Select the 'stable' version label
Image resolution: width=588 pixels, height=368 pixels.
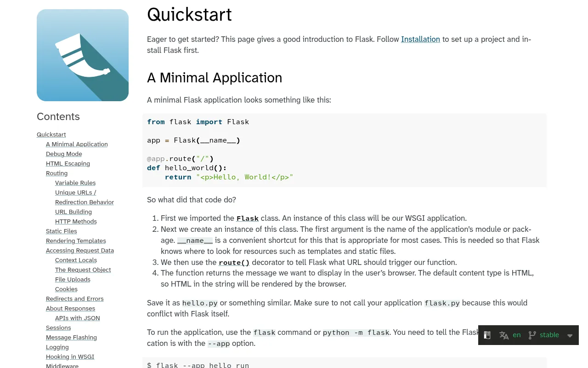click(x=549, y=335)
